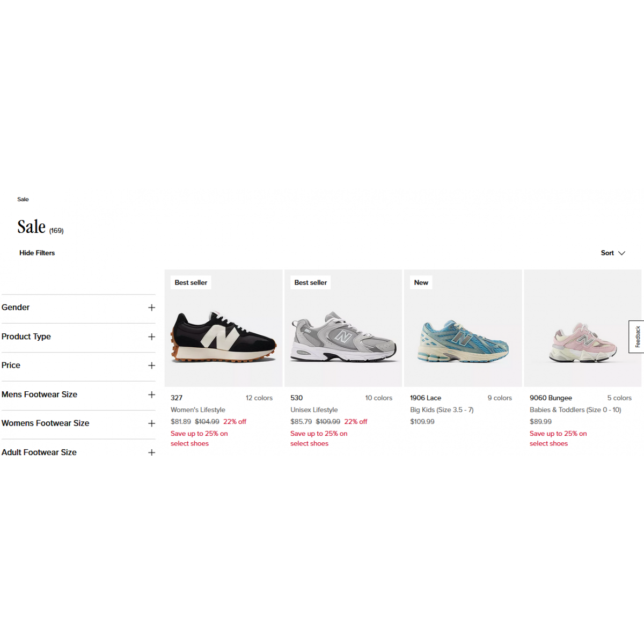Open Mens Footwear Size plus icon

151,394
